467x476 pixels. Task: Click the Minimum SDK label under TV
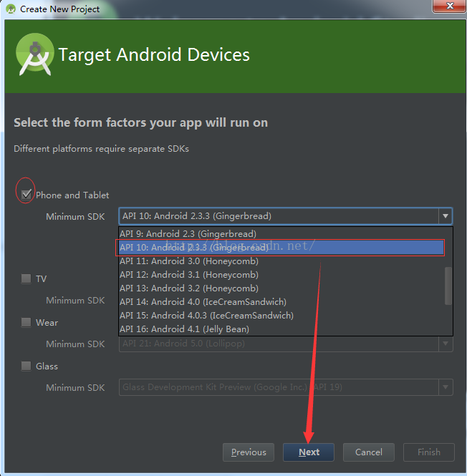[x=75, y=300]
